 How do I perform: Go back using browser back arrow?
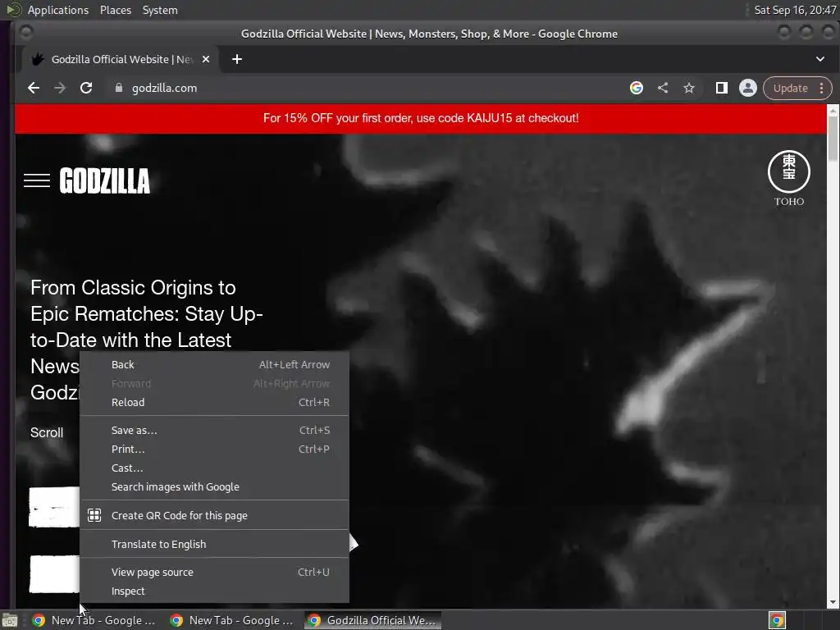[x=34, y=88]
